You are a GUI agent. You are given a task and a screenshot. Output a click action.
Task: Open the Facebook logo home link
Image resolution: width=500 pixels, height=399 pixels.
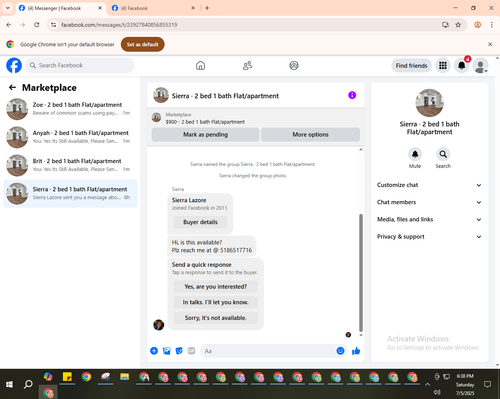(x=14, y=65)
